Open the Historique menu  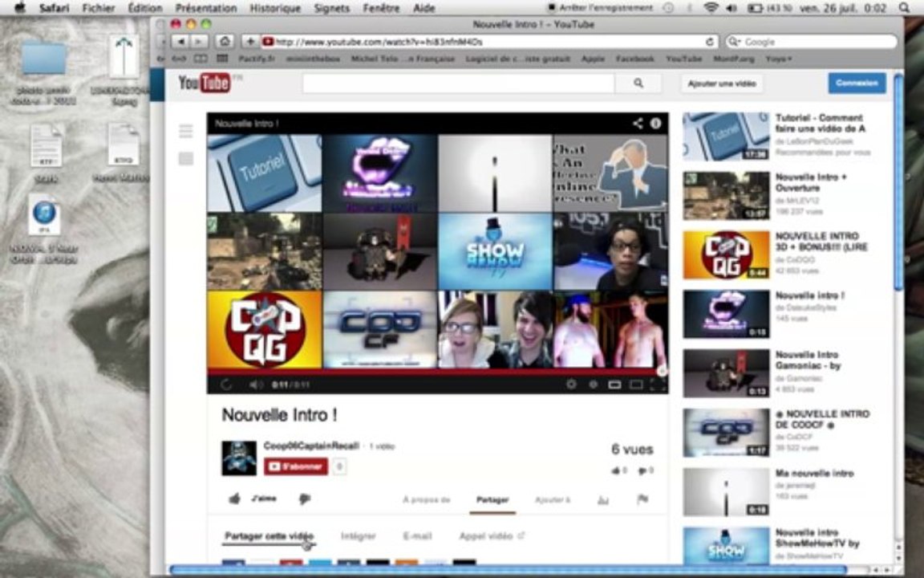[275, 8]
